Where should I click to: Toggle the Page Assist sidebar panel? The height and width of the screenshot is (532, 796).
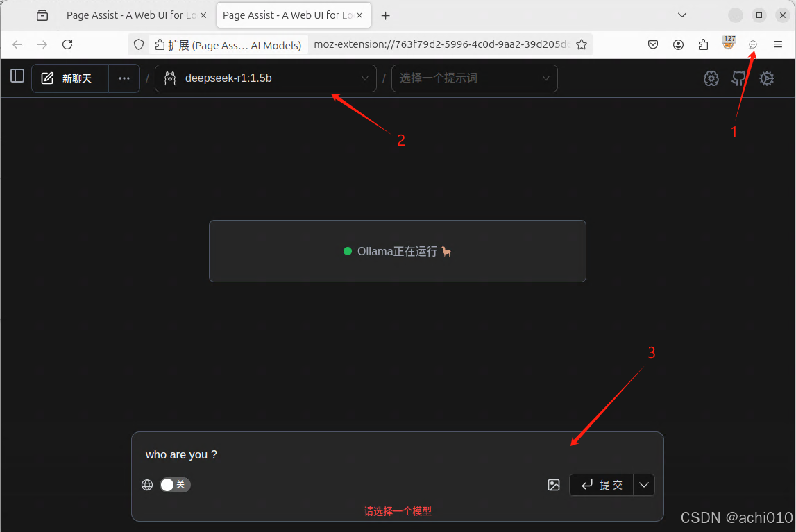(17, 76)
